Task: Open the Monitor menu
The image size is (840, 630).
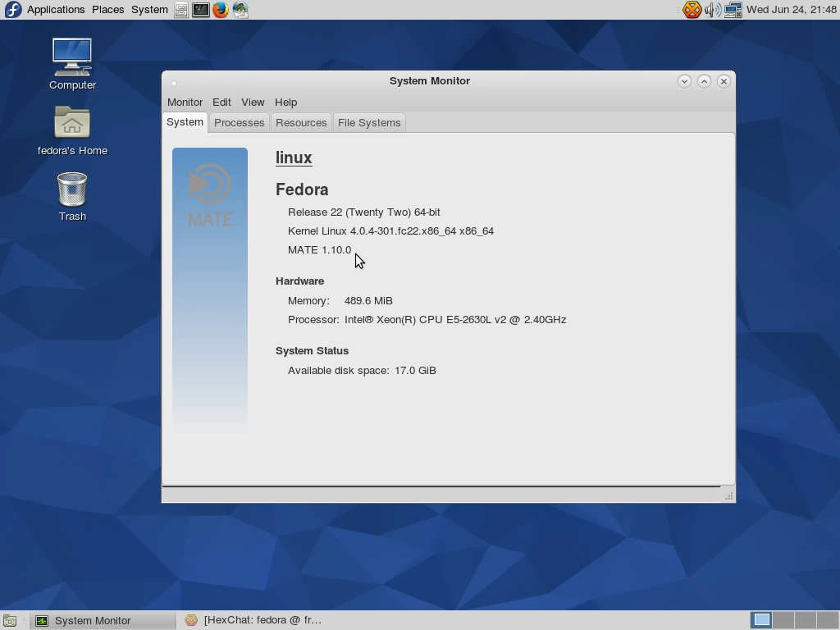Action: pyautogui.click(x=185, y=103)
